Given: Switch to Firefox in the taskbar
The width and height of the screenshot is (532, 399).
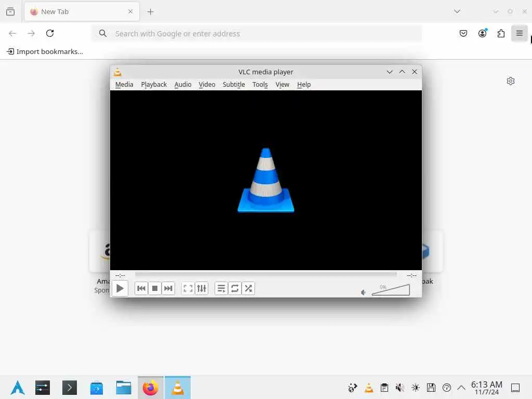Looking at the screenshot, I should 151,388.
